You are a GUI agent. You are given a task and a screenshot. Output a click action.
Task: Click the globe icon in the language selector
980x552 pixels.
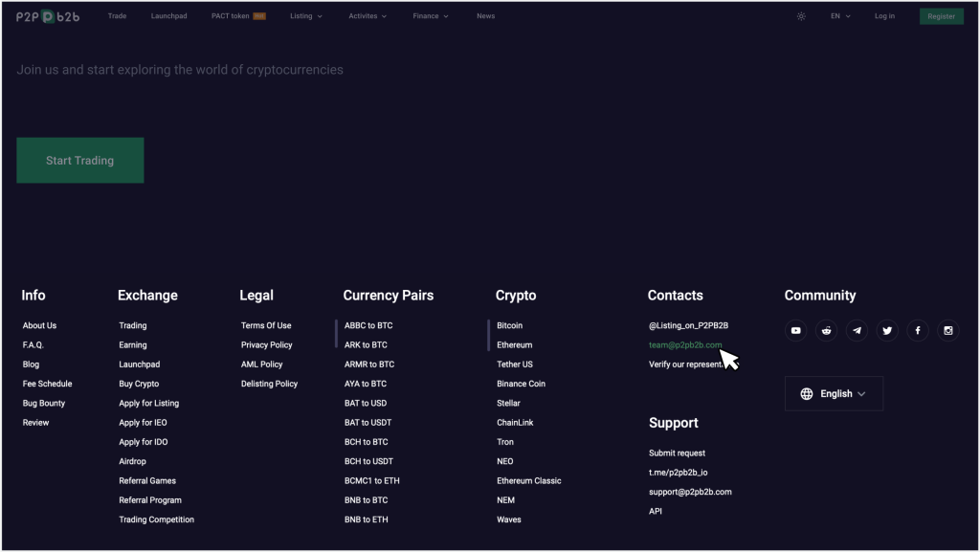tap(807, 393)
